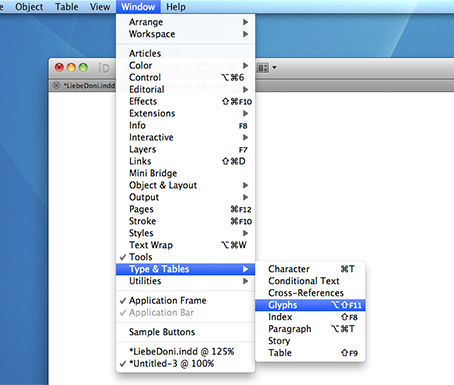Viewport: 454px width, 385px height.
Task: Select Conditional Text in submenu
Action: pos(310,281)
